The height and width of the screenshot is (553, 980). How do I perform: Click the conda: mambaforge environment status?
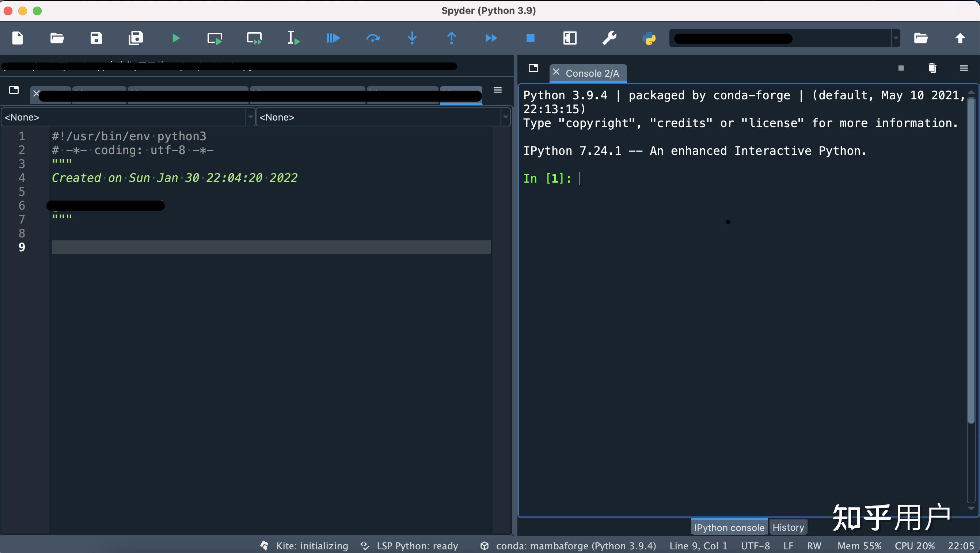[x=576, y=546]
